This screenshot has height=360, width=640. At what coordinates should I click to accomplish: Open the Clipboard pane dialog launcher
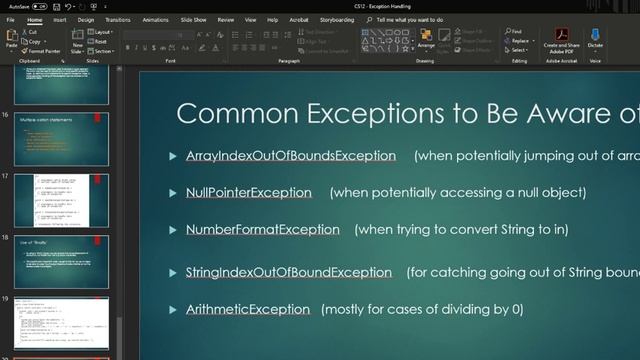tap(63, 61)
